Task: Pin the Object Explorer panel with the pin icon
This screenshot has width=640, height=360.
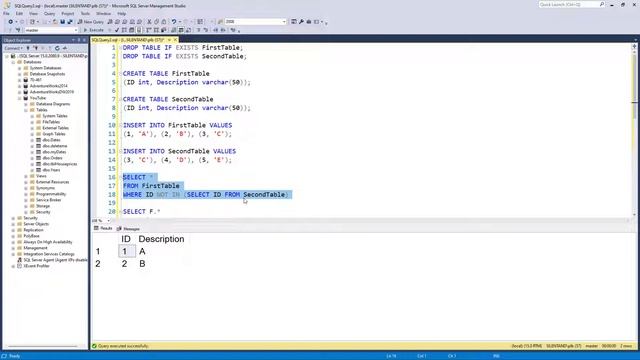Action: click(x=79, y=40)
